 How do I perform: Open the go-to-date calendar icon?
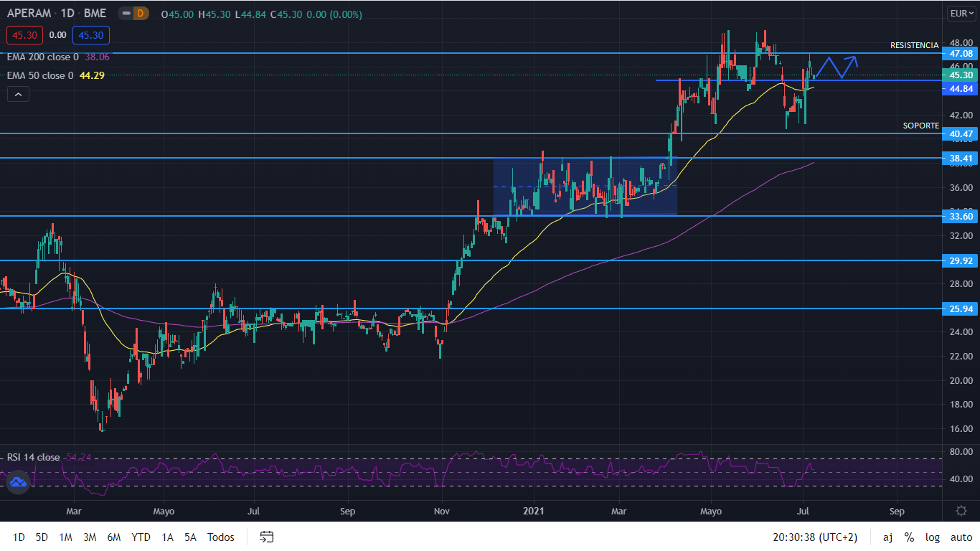click(x=267, y=537)
